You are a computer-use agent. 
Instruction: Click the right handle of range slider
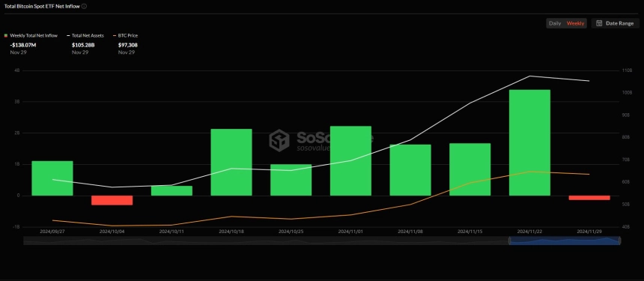[620, 241]
